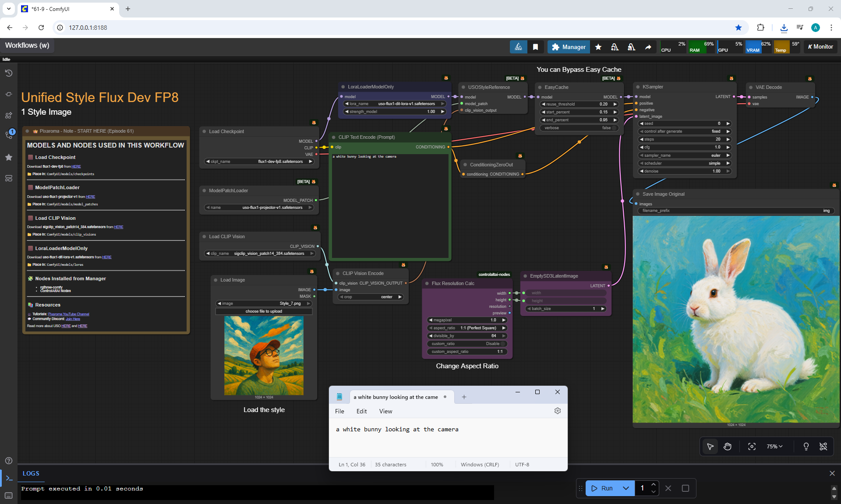This screenshot has width=841, height=504.
Task: Open browser downloads icon
Action: click(x=784, y=28)
